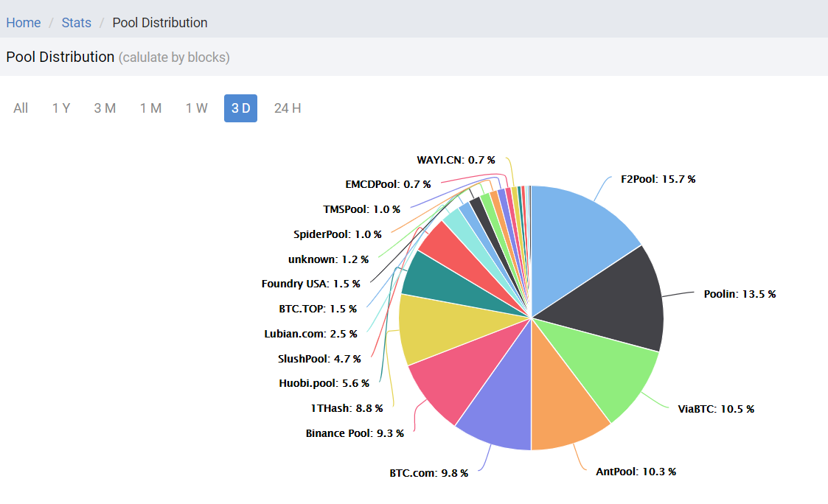
Task: Open the Stats breadcrumb link
Action: tap(77, 23)
